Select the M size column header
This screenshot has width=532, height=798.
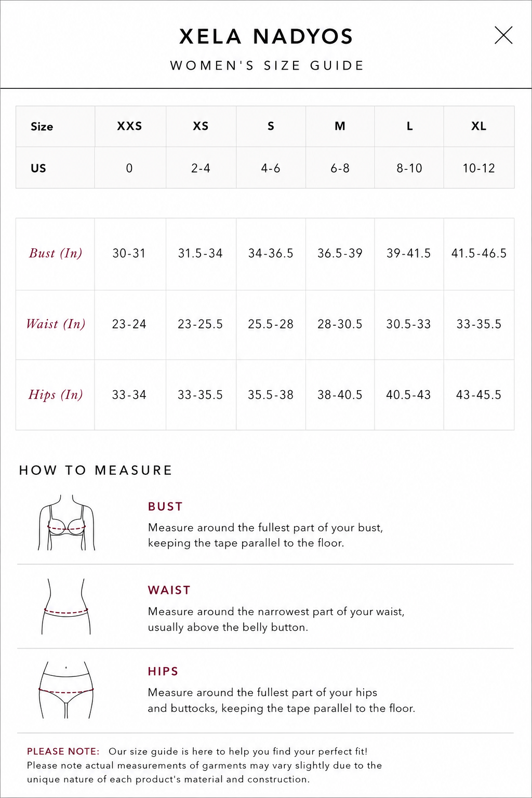tap(340, 126)
